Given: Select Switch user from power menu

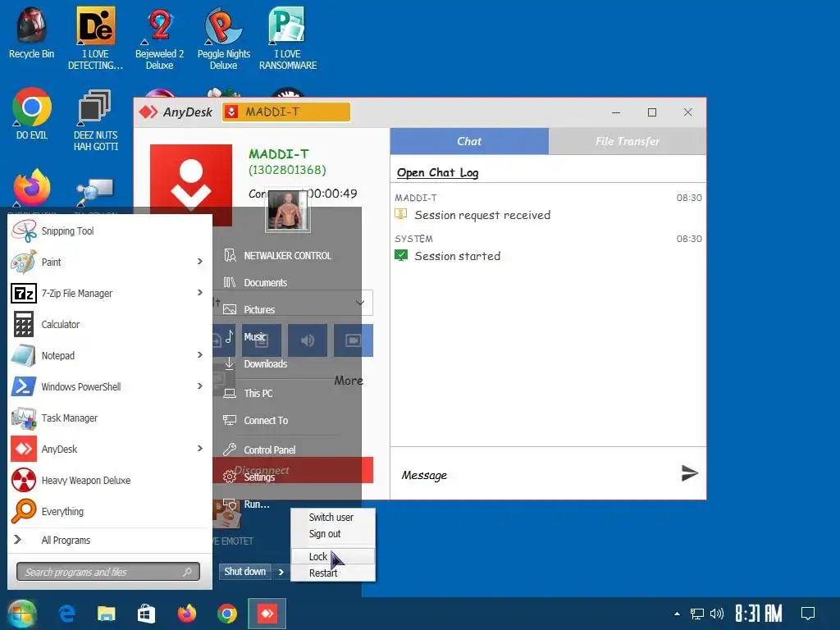Looking at the screenshot, I should tap(332, 518).
